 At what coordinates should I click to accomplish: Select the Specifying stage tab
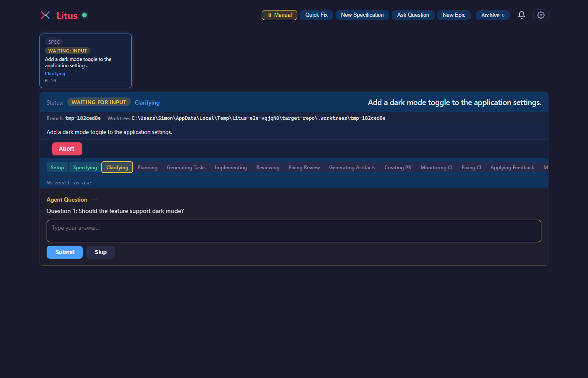point(85,167)
